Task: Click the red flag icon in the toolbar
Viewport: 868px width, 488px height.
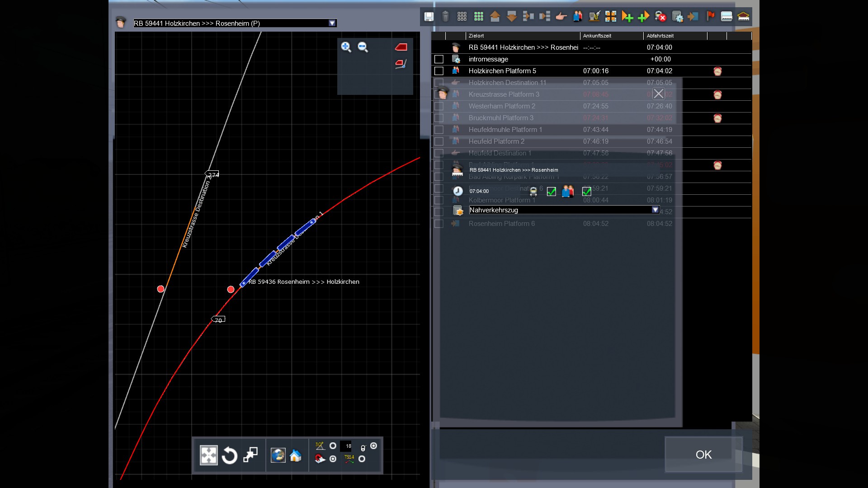Action: point(710,17)
